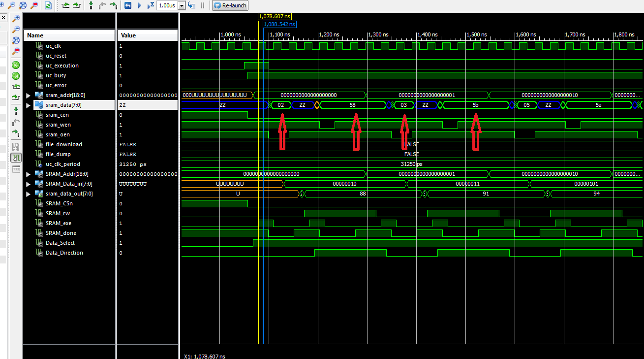
Task: Select the file_download signal
Action: tap(64, 144)
